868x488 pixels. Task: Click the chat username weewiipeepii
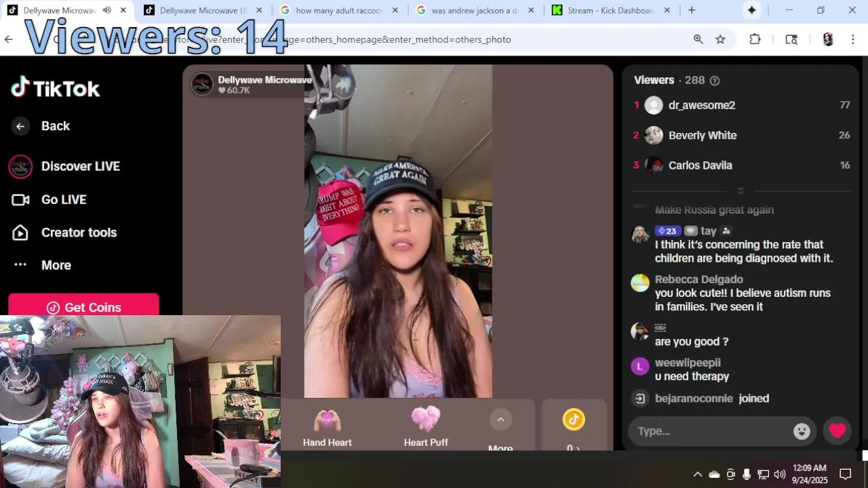pyautogui.click(x=688, y=363)
